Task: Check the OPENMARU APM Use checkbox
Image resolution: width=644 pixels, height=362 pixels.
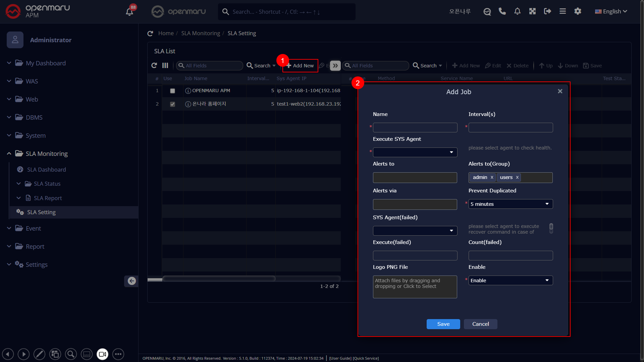Action: pos(172,91)
